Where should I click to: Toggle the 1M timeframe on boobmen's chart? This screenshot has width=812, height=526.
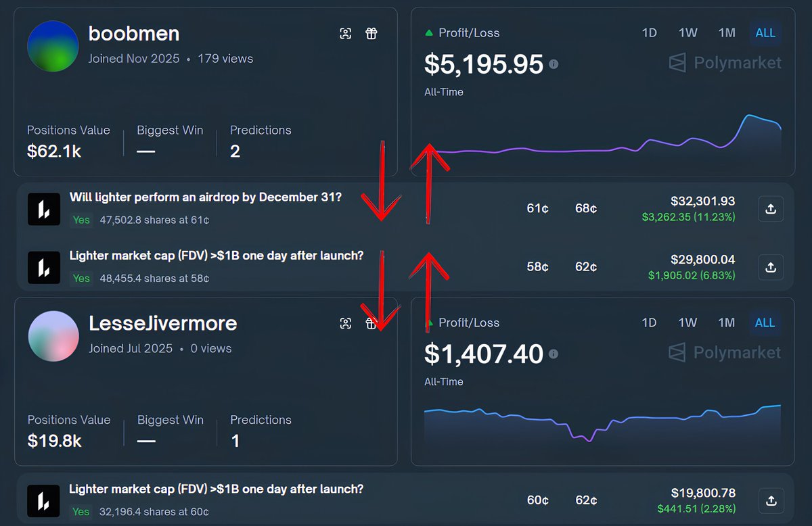click(x=726, y=32)
